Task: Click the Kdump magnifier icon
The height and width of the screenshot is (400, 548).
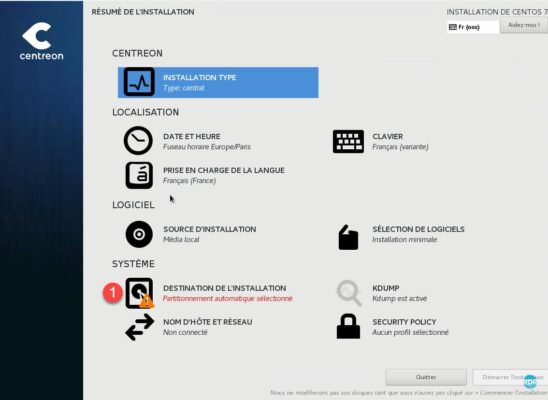Action: pos(349,293)
